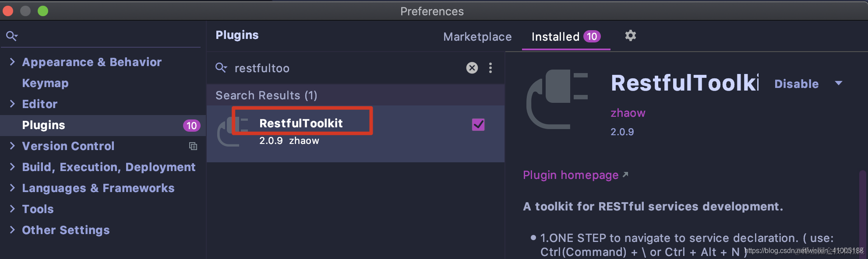The image size is (868, 259).
Task: Expand the Editor settings section
Action: [x=12, y=104]
